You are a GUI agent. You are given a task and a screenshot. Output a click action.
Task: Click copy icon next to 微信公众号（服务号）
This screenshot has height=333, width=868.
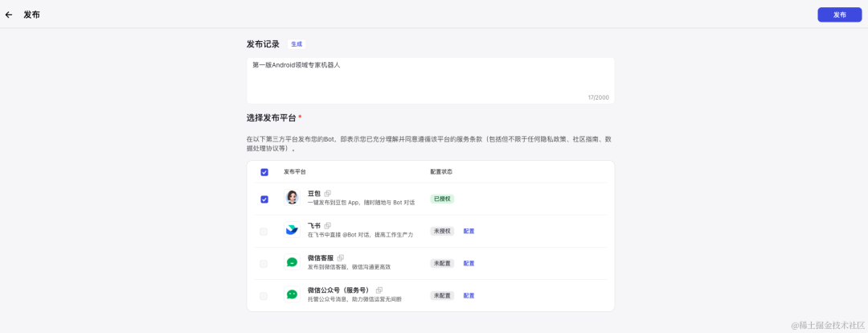[379, 290]
